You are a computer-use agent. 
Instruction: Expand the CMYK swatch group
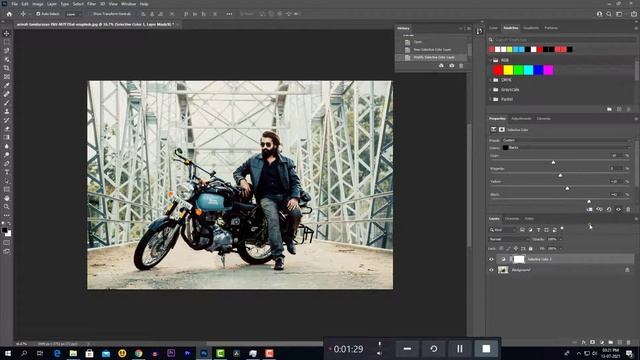(x=490, y=80)
